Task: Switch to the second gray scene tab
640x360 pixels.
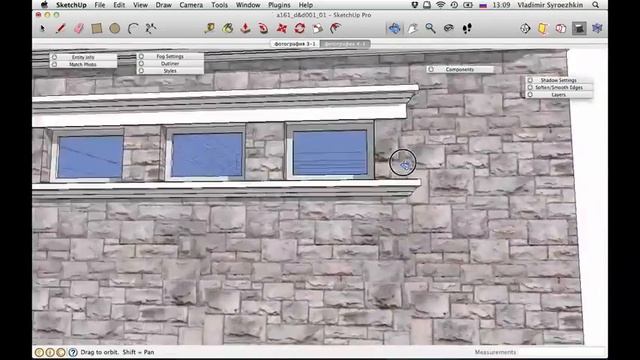Action: pyautogui.click(x=345, y=44)
